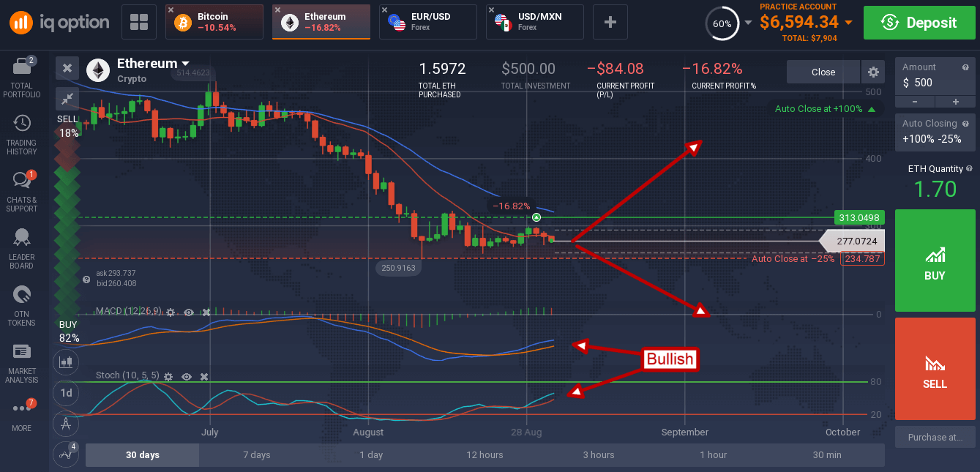Open the candlestick chart type selector

[x=67, y=361]
